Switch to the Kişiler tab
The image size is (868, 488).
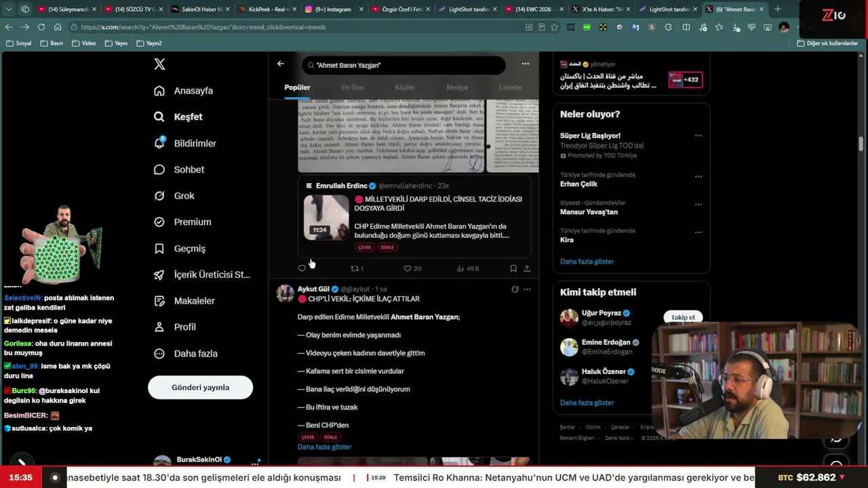point(405,87)
